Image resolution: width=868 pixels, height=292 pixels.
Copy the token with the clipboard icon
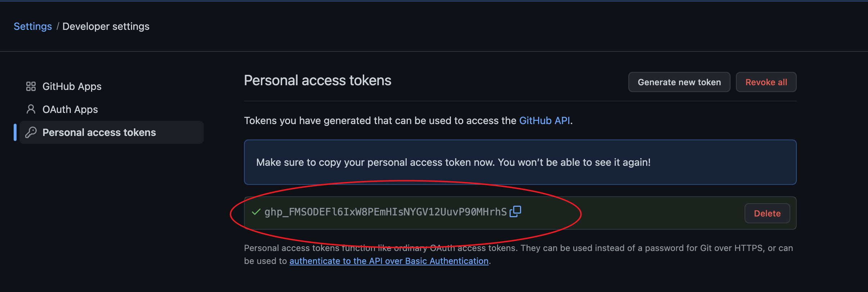pos(515,211)
